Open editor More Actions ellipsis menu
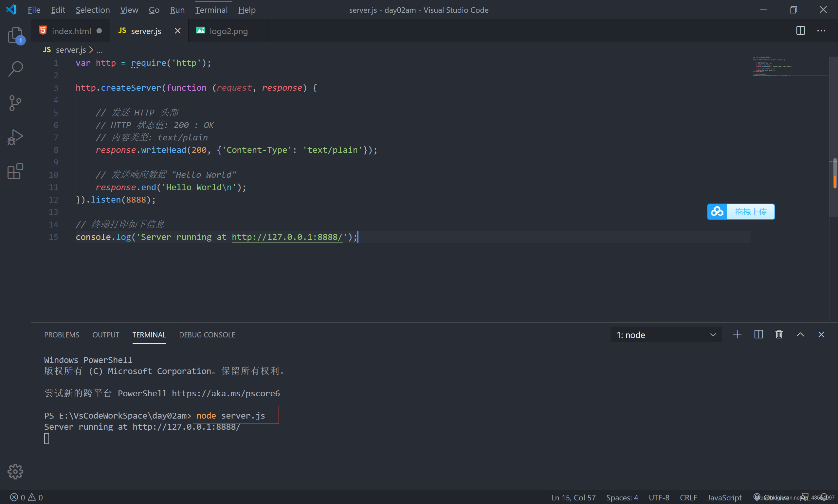This screenshot has width=838, height=504. tap(821, 30)
